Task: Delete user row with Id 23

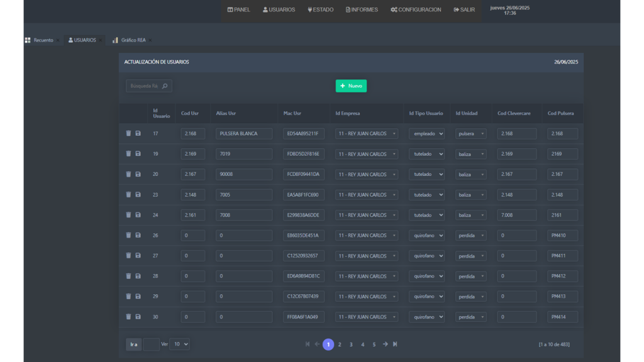Action: (x=128, y=195)
